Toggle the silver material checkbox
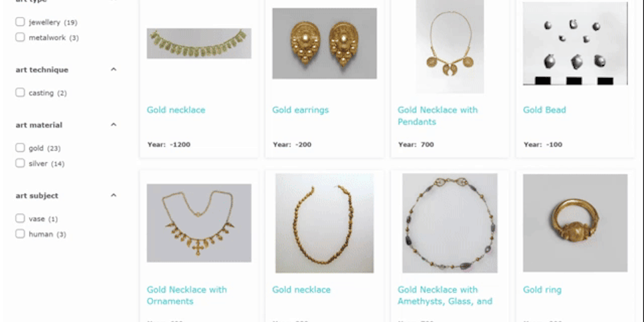 [x=20, y=163]
